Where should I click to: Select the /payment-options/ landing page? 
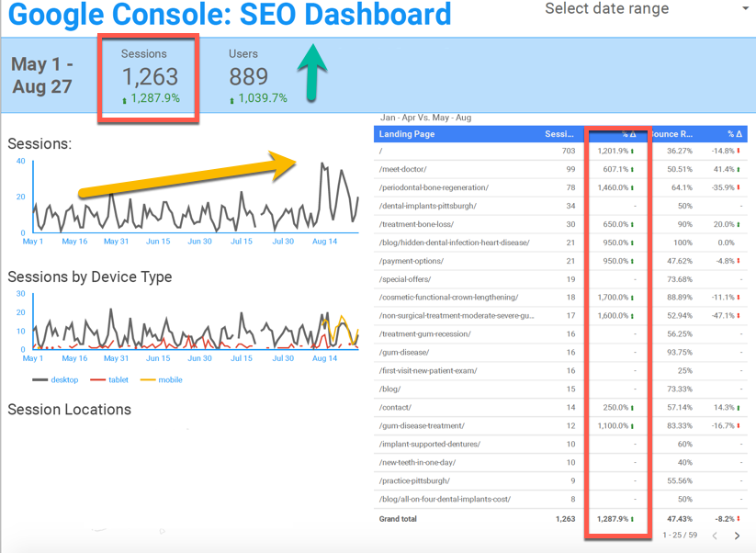pos(412,261)
